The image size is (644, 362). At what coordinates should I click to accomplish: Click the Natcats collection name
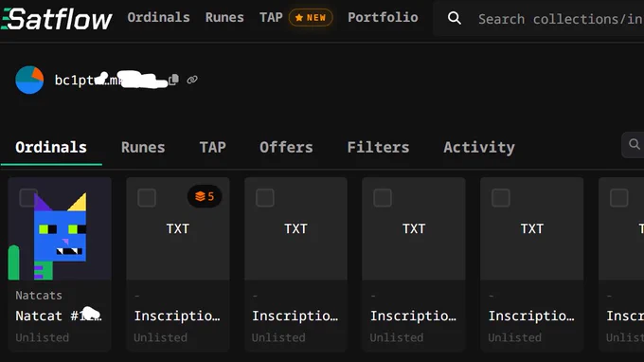pos(39,296)
